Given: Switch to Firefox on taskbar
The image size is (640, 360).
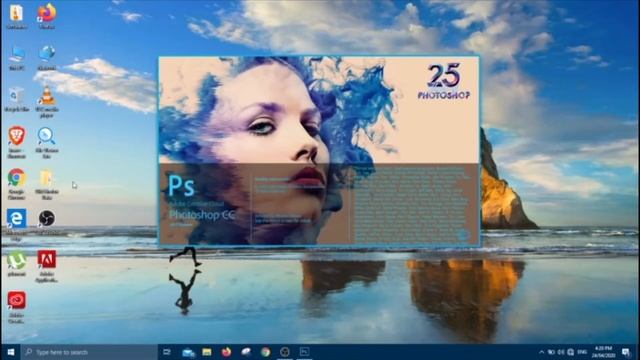Looking at the screenshot, I should 226,352.
